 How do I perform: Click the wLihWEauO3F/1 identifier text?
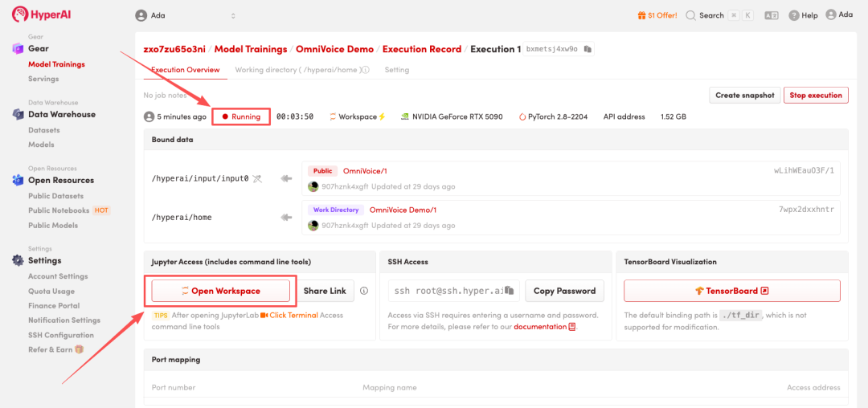point(803,171)
